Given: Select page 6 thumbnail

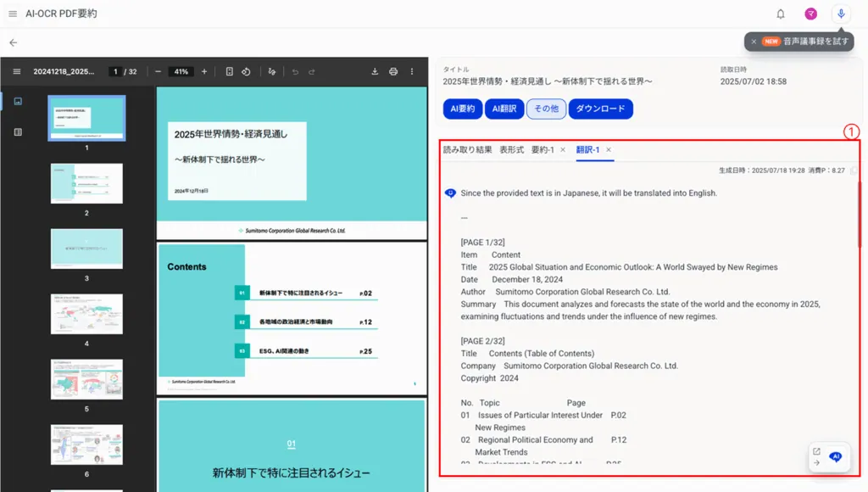Looking at the screenshot, I should point(87,444).
